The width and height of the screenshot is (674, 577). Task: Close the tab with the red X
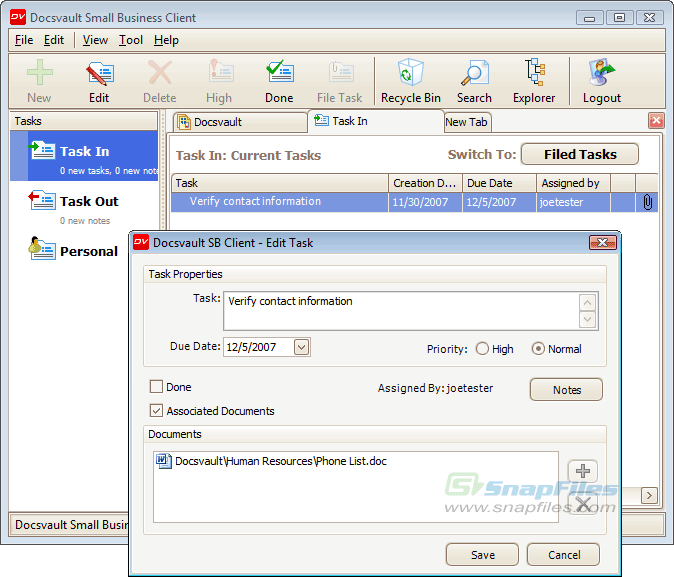coord(656,121)
